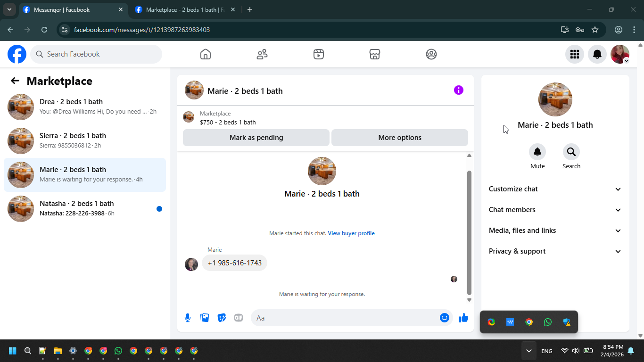Viewport: 644px width, 362px height.
Task: Send a thumbs-up like
Action: [x=463, y=318]
